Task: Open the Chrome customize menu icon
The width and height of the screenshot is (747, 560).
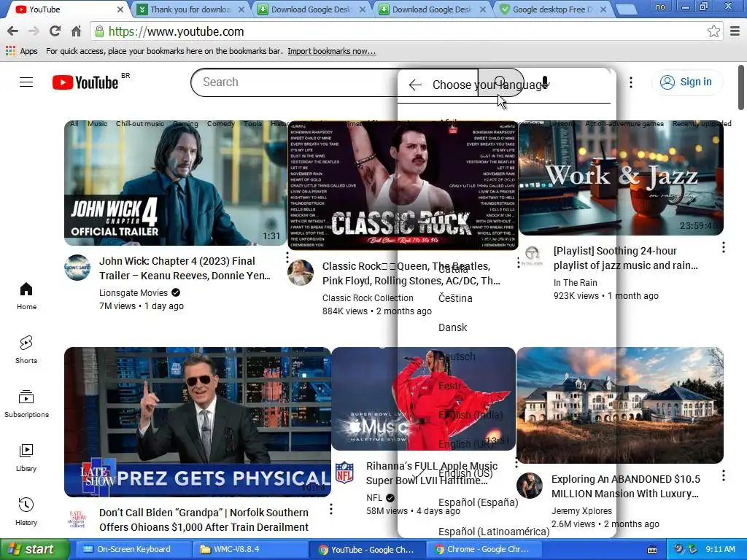Action: pos(735,31)
